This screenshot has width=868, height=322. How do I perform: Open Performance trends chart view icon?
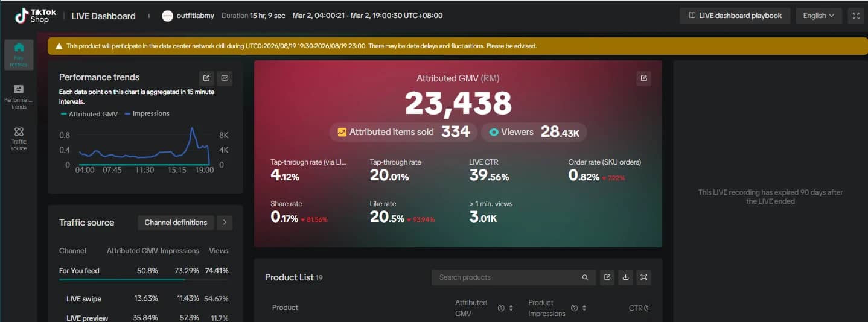(225, 78)
